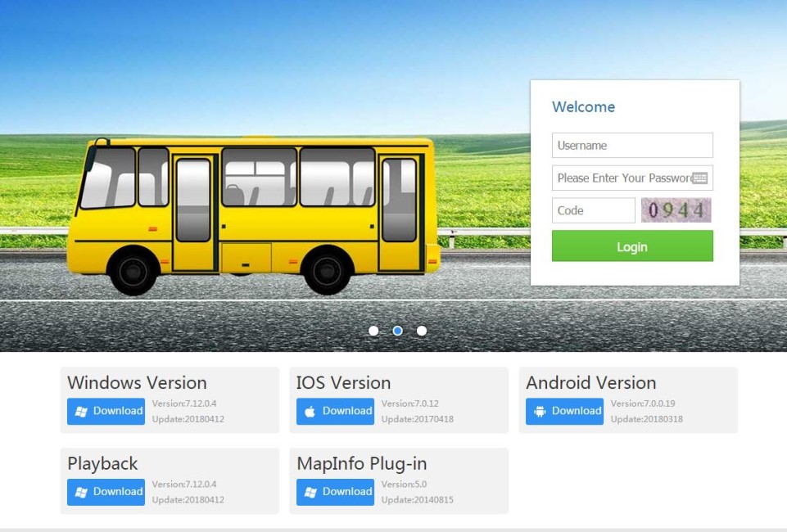Image resolution: width=787 pixels, height=532 pixels.
Task: Download the Playback software
Action: pyautogui.click(x=106, y=492)
